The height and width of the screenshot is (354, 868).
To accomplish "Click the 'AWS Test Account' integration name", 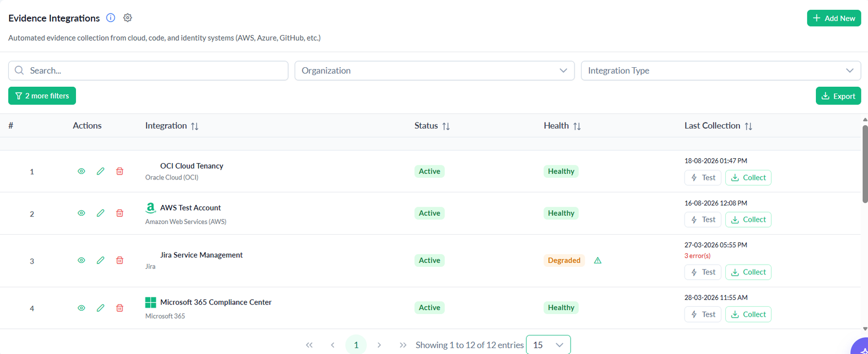I will point(190,208).
